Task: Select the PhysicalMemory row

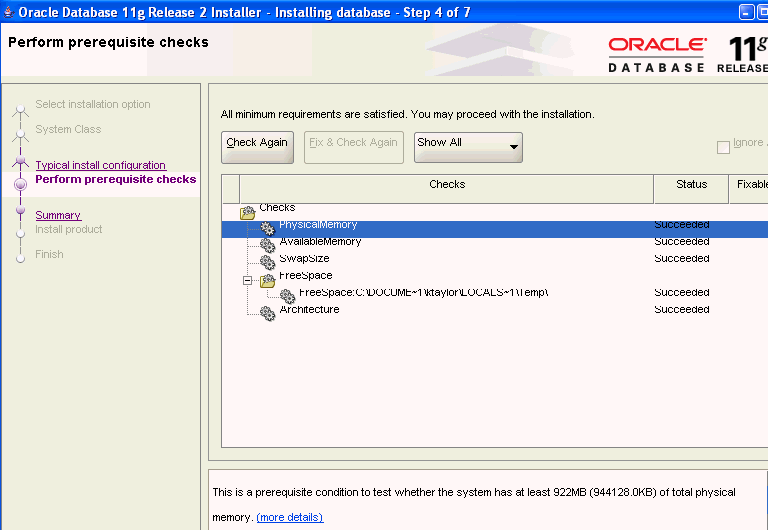Action: click(495, 229)
